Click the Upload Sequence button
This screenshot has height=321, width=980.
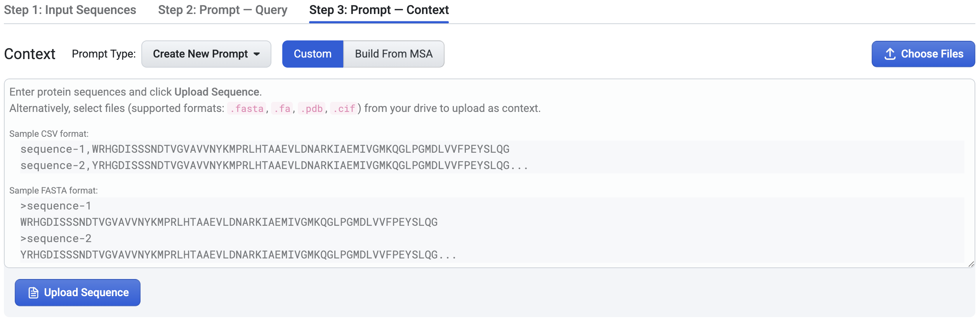(77, 292)
